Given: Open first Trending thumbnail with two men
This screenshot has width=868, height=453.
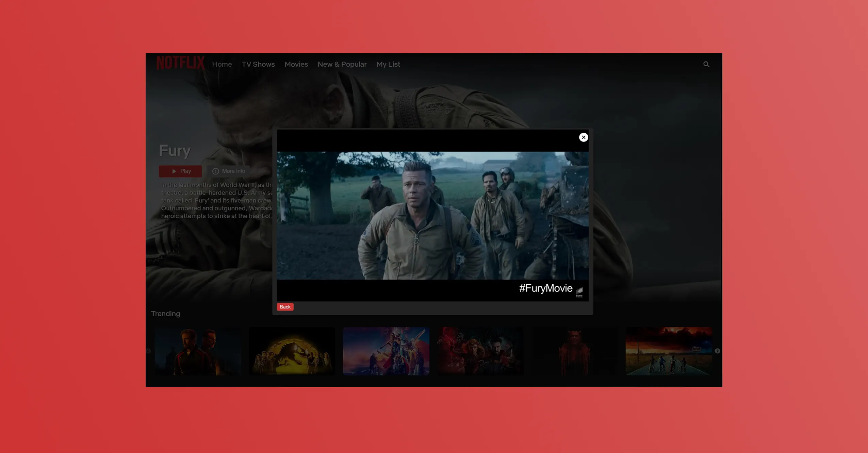Looking at the screenshot, I should (x=197, y=351).
